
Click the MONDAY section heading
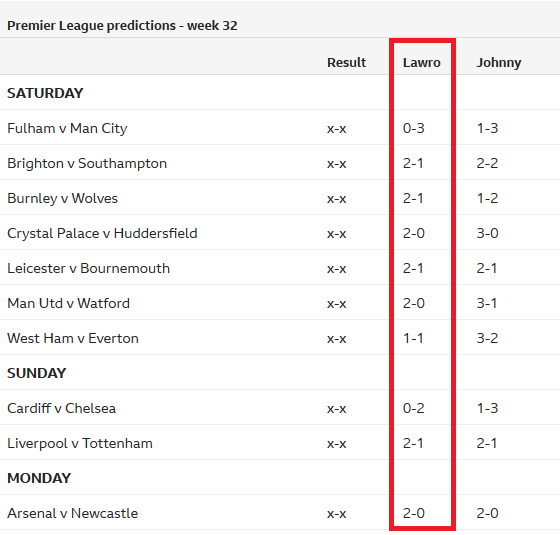click(x=39, y=478)
